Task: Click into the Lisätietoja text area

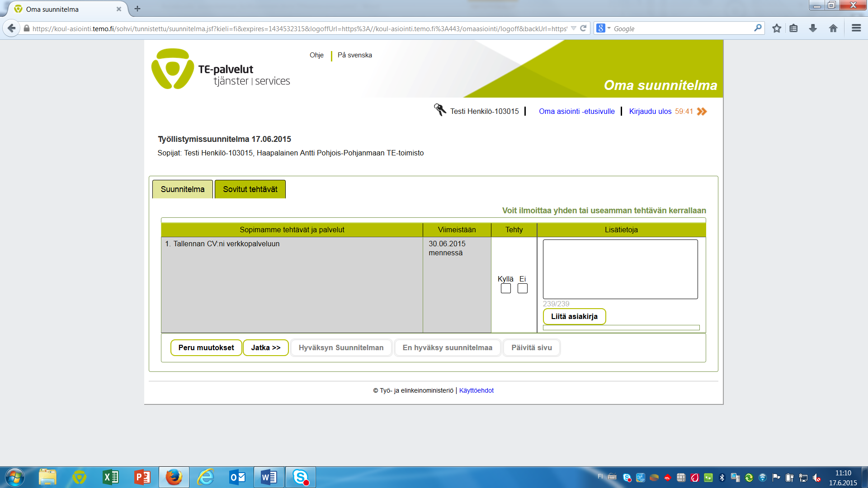Action: pyautogui.click(x=620, y=269)
